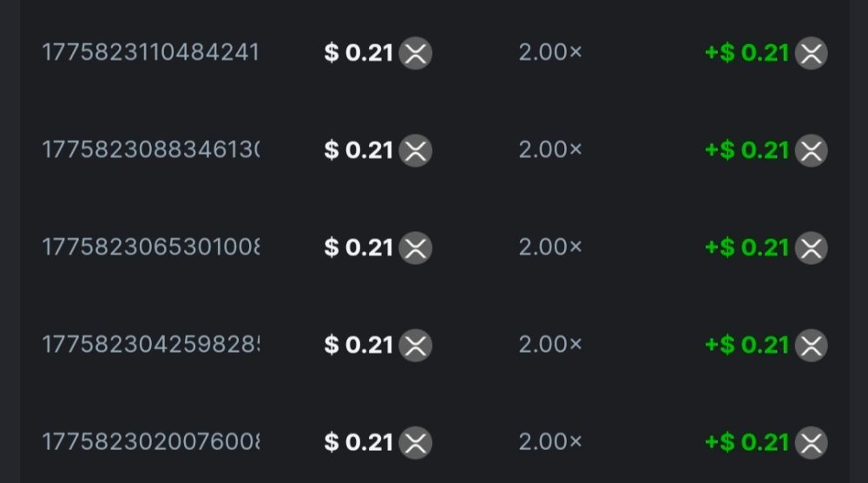The image size is (868, 483).
Task: Select the 2.00× multiplier in row 1775823065
Action: coord(550,248)
